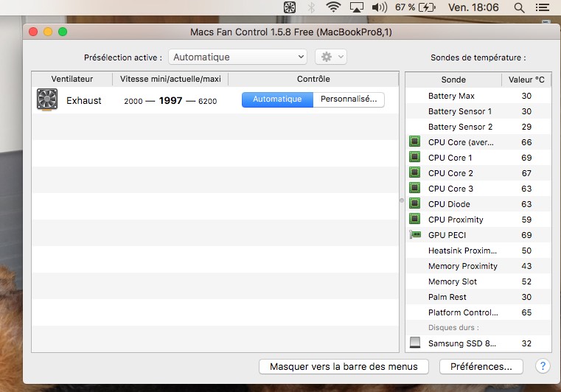Open Notification Center list icon
The image size is (561, 392).
tap(542, 7)
